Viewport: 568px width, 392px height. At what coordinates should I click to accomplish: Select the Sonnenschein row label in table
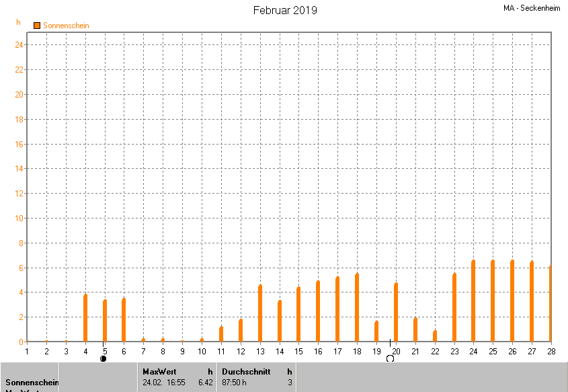(x=32, y=383)
